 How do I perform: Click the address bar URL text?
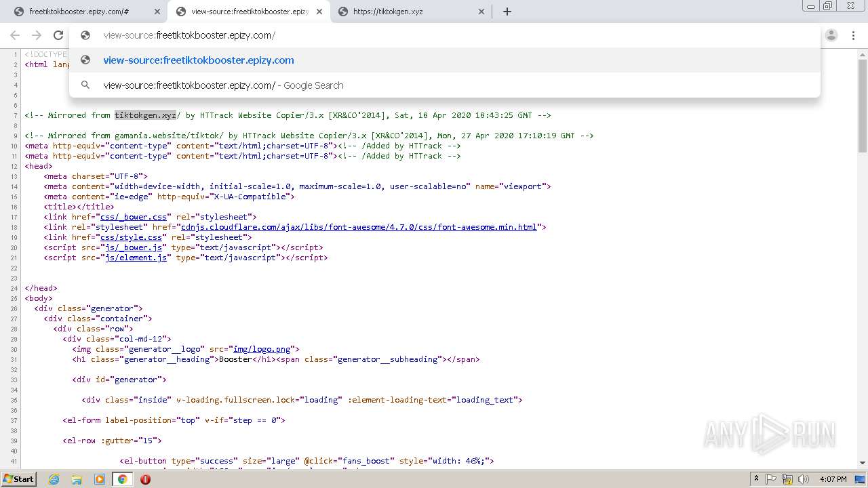coord(189,35)
